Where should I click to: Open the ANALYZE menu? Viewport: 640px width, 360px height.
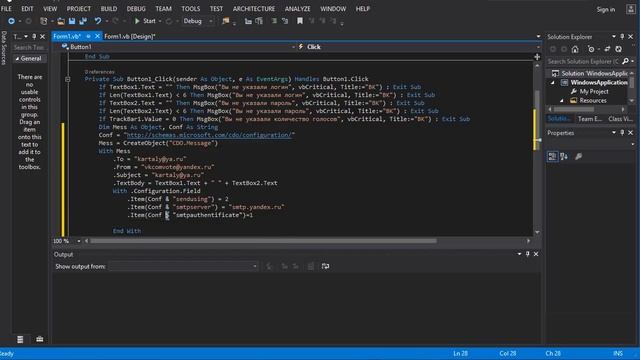pyautogui.click(x=298, y=9)
